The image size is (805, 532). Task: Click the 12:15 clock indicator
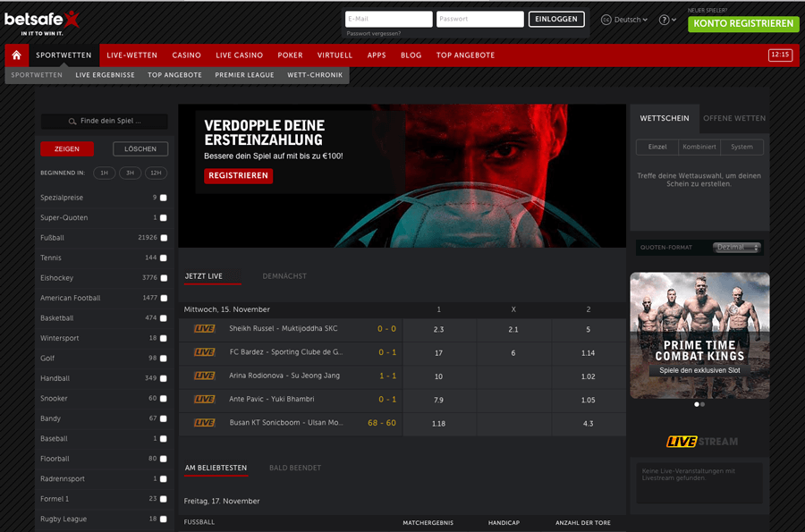[780, 55]
